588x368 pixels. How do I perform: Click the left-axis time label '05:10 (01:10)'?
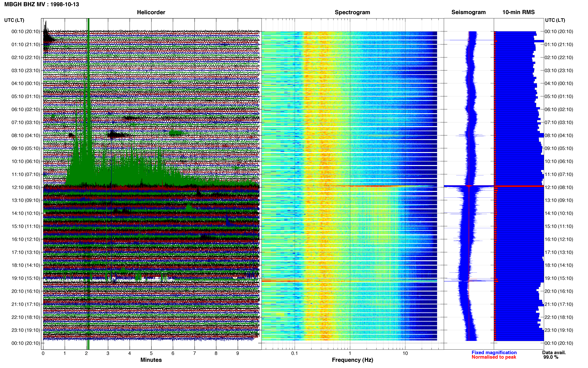(x=26, y=96)
